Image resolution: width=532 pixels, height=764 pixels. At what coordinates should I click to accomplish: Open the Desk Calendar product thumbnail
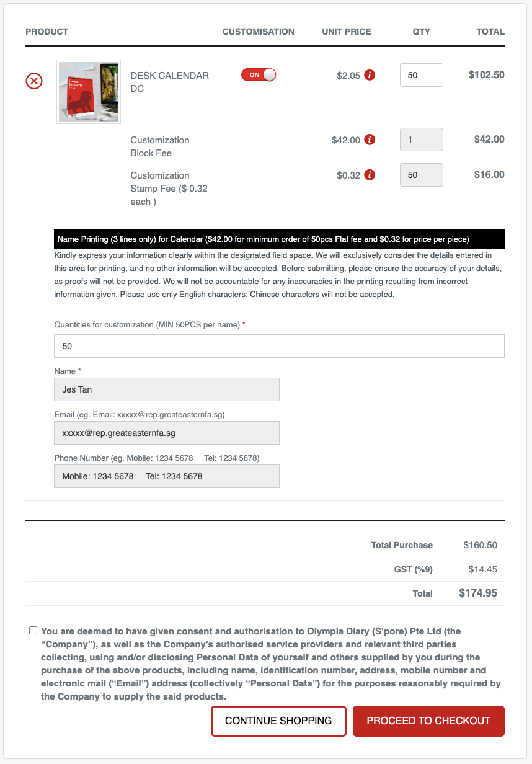coord(88,92)
